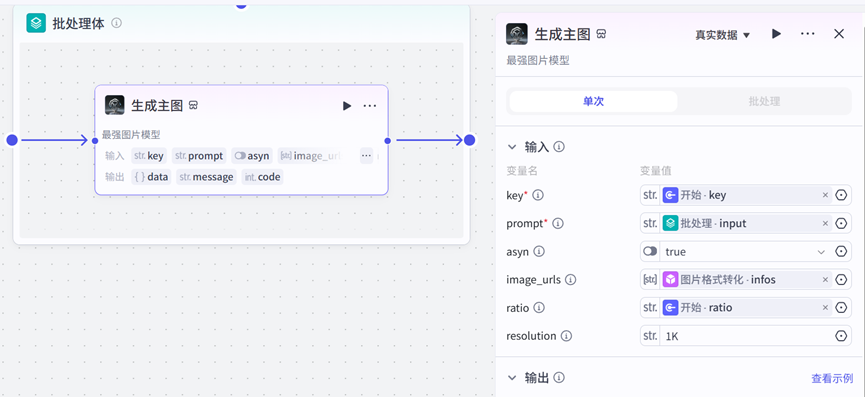Viewport: 865px width, 397px height.
Task: Open variable selector for key field
Action: click(x=841, y=195)
